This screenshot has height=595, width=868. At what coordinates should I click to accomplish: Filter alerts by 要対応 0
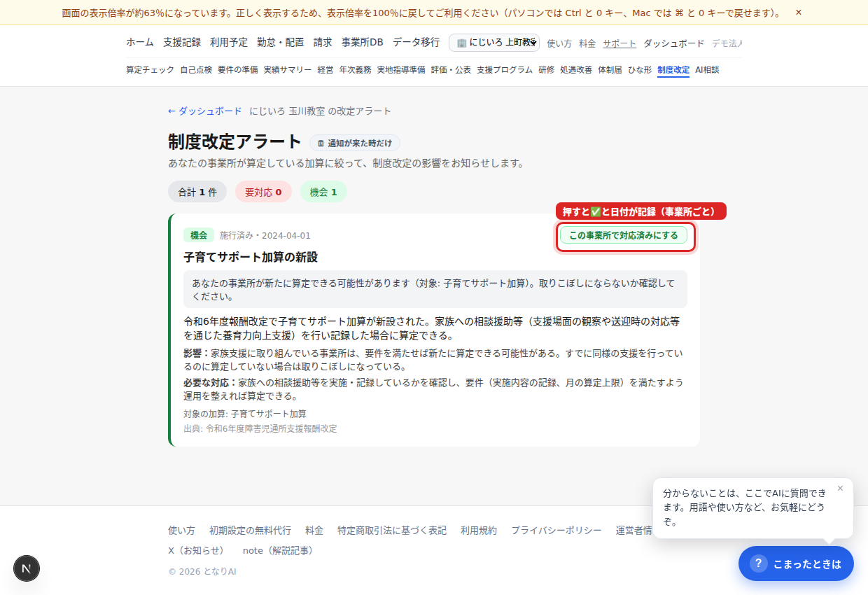263,192
